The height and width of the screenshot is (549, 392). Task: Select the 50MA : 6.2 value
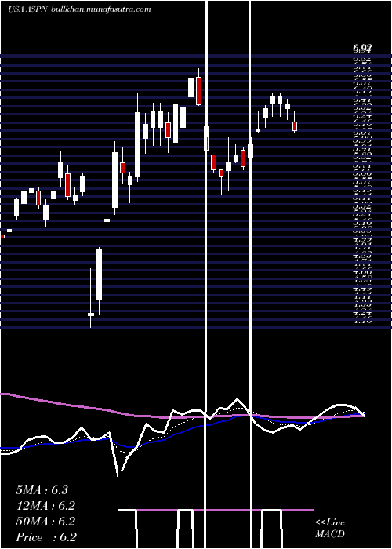45,522
